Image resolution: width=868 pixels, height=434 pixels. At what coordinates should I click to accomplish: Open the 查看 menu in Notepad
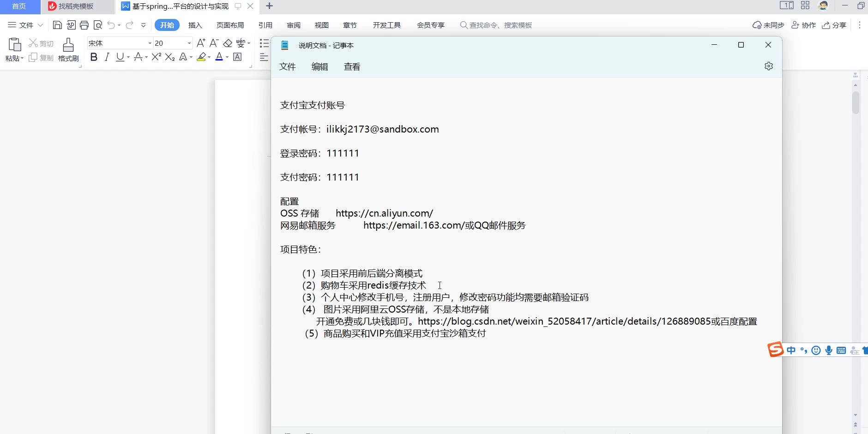(x=352, y=66)
